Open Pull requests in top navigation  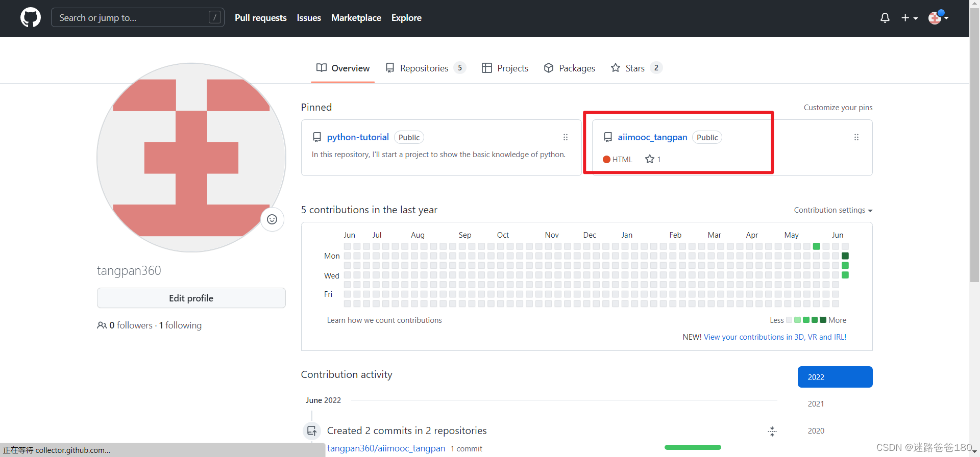pyautogui.click(x=261, y=18)
